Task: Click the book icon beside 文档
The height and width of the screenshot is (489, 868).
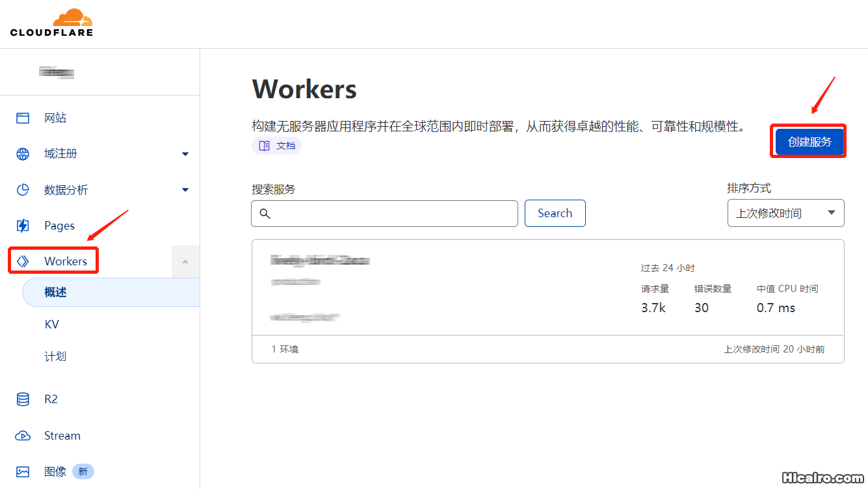Action: coord(264,146)
